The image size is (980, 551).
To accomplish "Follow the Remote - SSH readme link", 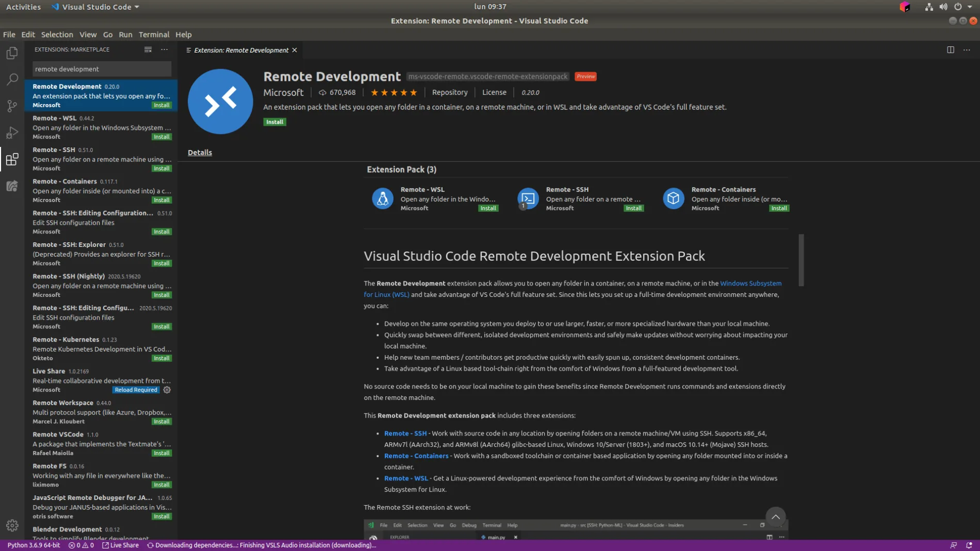I will [x=405, y=433].
